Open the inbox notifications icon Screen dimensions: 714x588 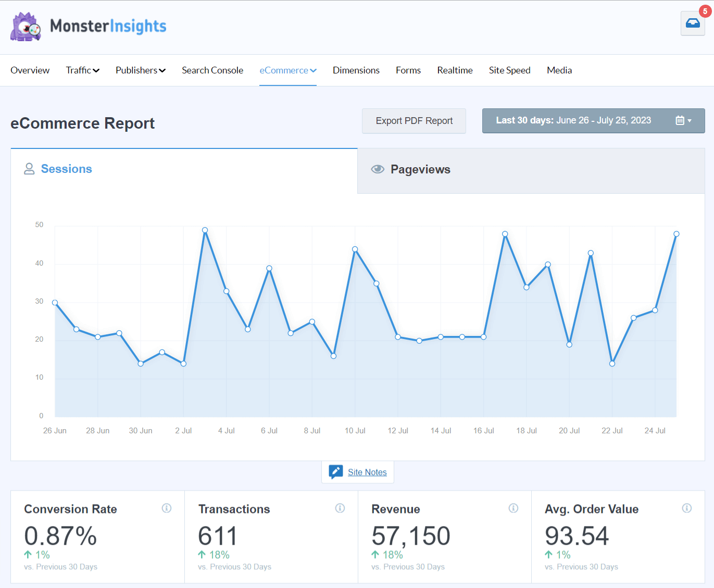coord(693,23)
